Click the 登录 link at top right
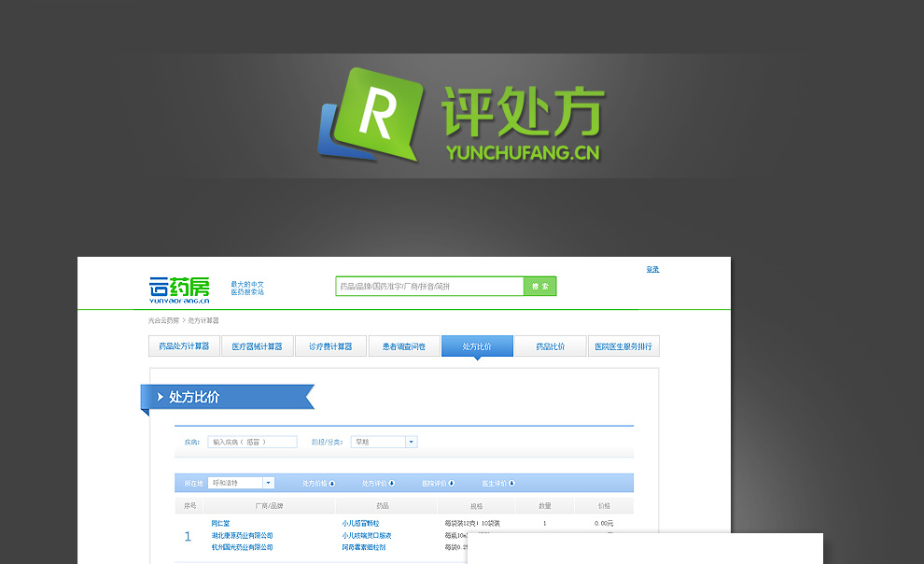Image resolution: width=924 pixels, height=564 pixels. [x=652, y=269]
